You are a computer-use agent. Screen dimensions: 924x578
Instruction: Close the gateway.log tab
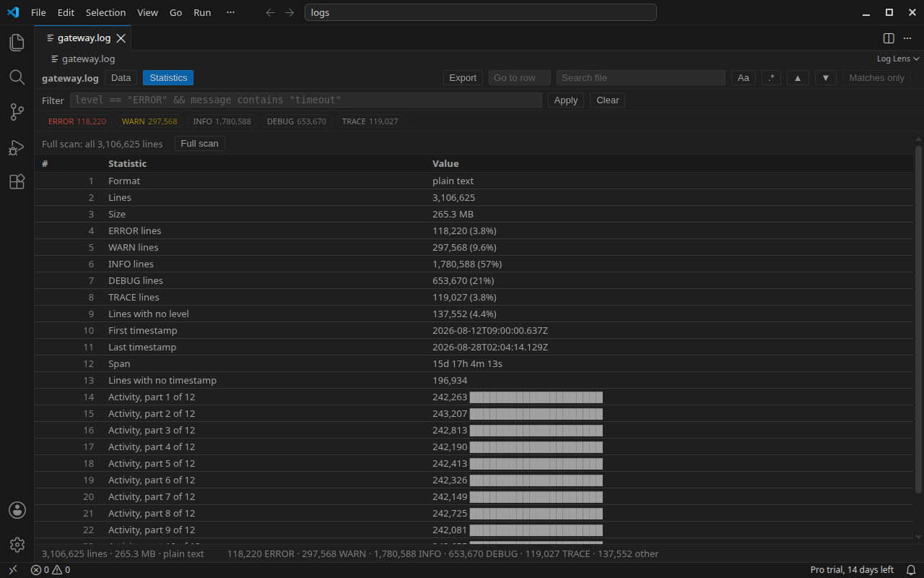[121, 38]
